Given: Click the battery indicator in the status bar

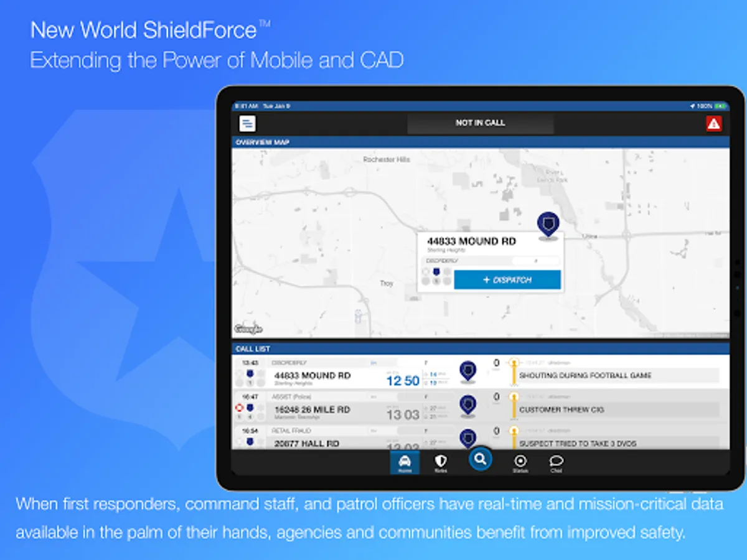Looking at the screenshot, I should pyautogui.click(x=720, y=106).
